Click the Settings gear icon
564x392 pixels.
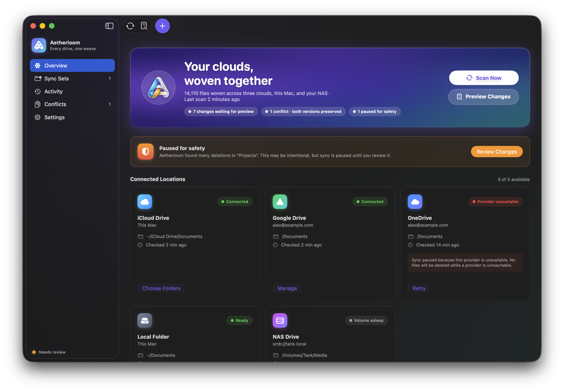point(38,117)
